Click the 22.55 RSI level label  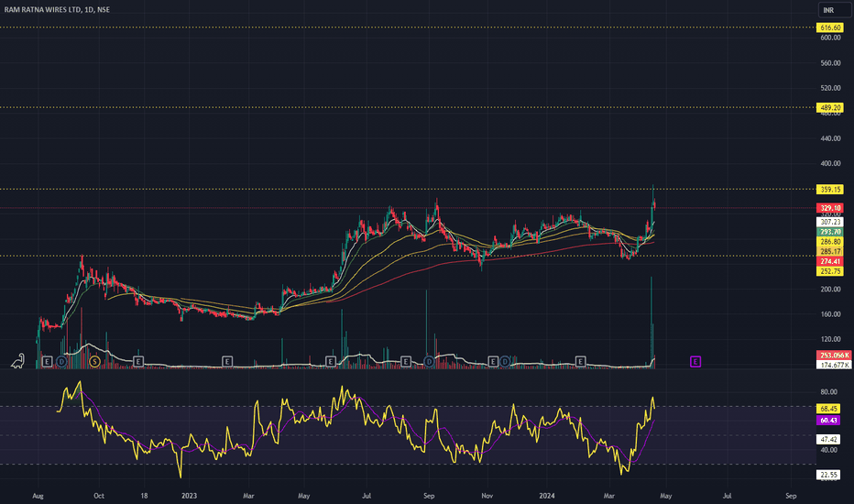(828, 475)
